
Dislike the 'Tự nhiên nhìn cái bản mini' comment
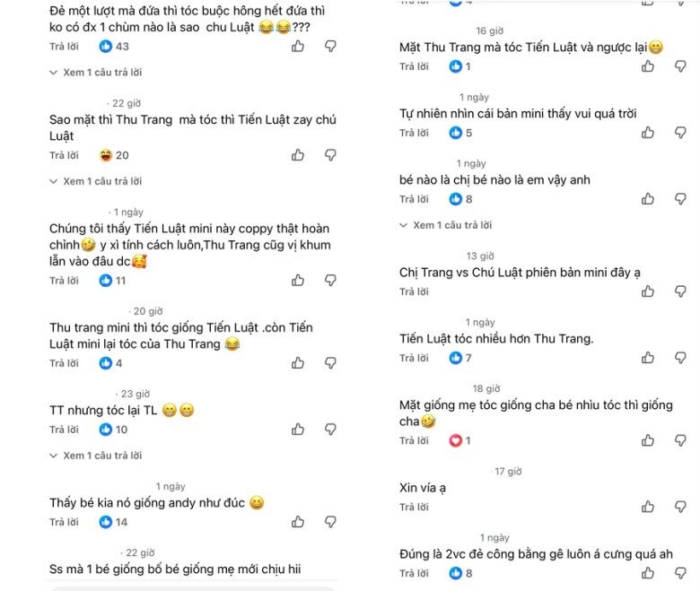tap(680, 133)
